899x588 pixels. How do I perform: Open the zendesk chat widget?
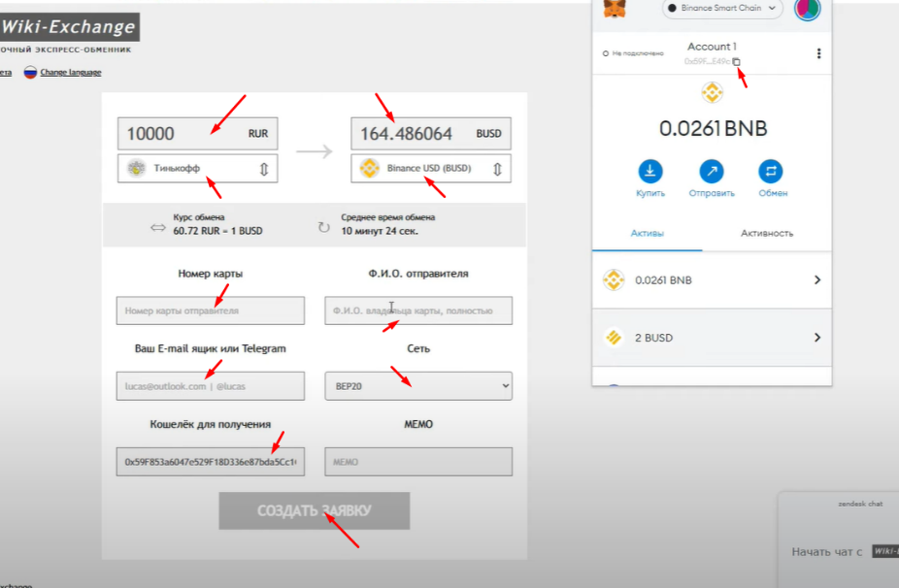click(x=839, y=539)
